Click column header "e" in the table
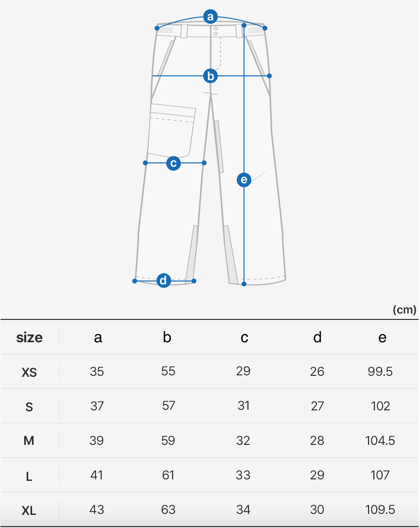420x528 pixels. pyautogui.click(x=383, y=337)
